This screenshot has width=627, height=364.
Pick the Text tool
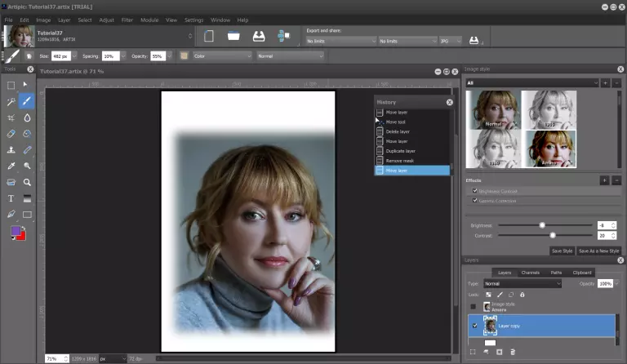11,198
